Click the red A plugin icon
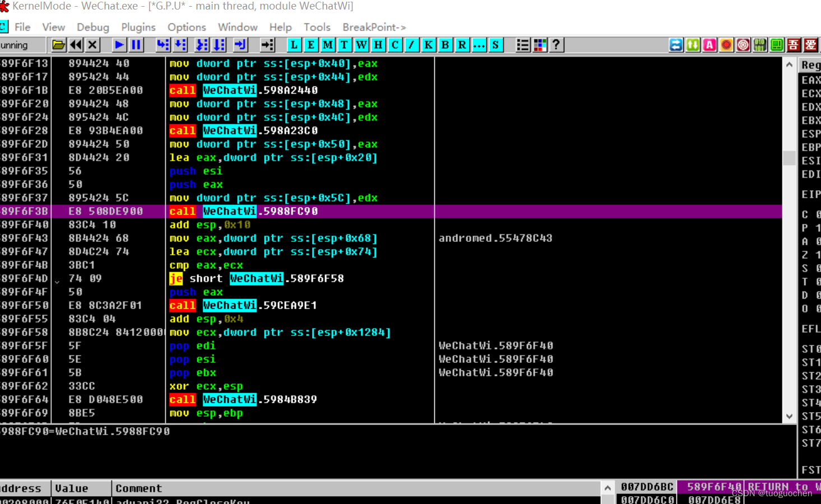 pos(709,45)
